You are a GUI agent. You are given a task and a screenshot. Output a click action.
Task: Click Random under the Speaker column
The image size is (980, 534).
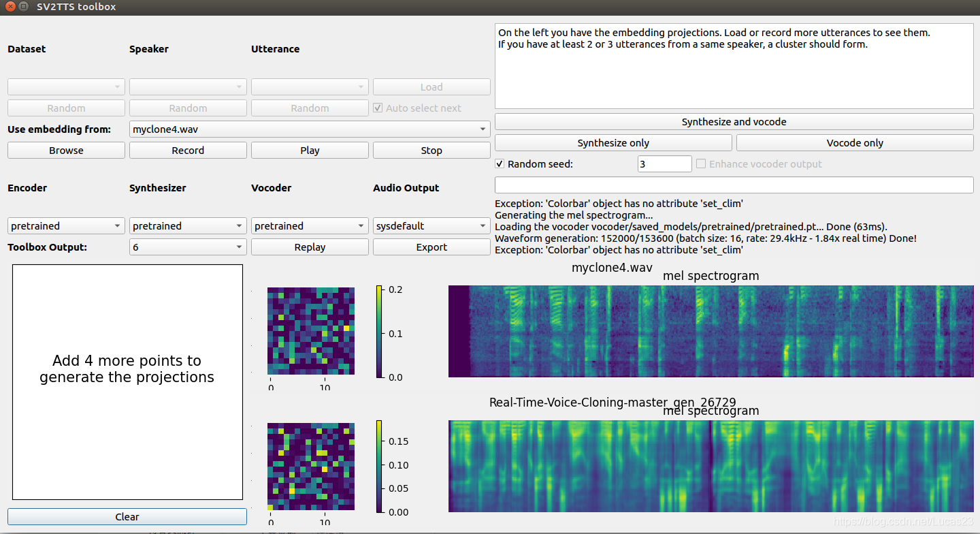pos(187,108)
